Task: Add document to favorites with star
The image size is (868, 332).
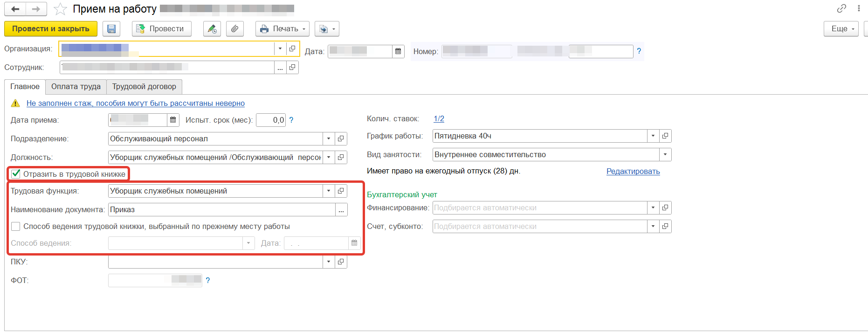Action: [60, 9]
